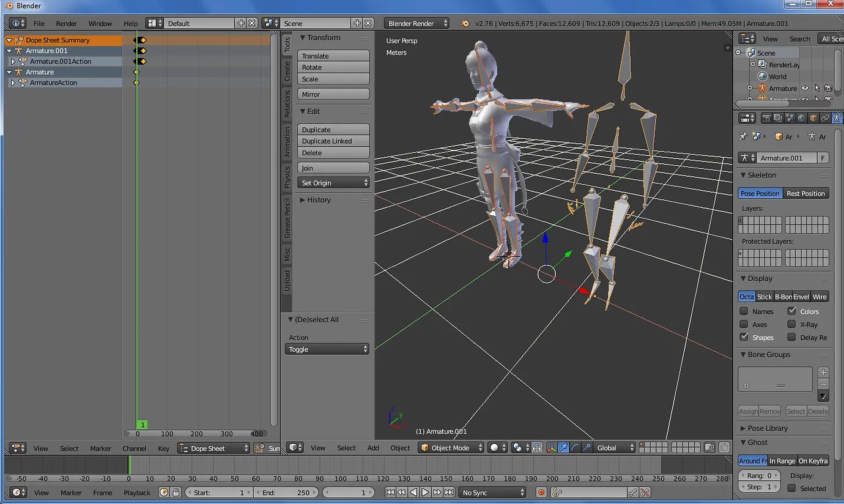Toggle Armature selectability cursor in outliner
Viewport: 844px width, 504px height.
817,88
